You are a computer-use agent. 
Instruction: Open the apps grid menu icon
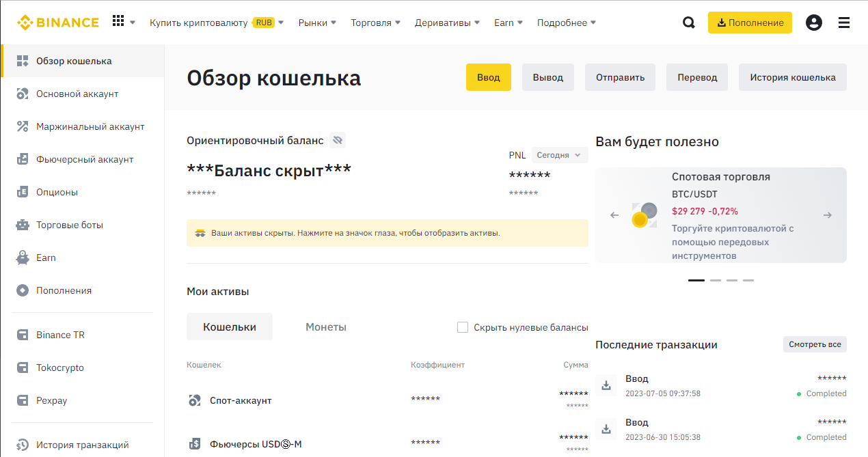(118, 22)
